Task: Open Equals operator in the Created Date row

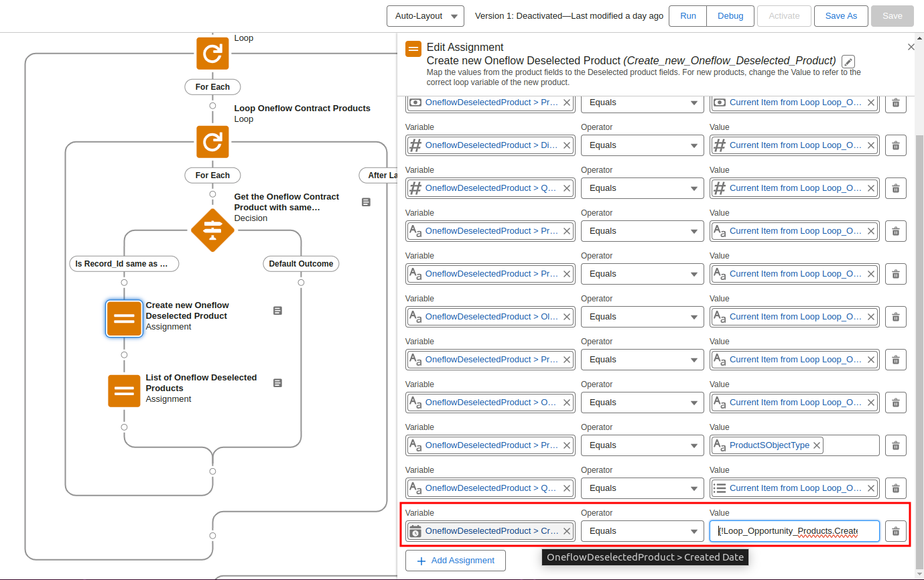Action: [x=643, y=531]
